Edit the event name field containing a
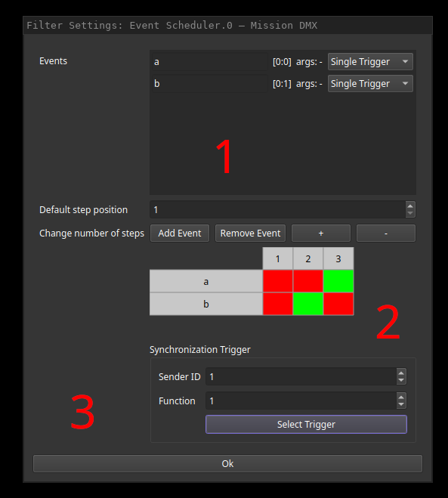The height and width of the screenshot is (498, 448). 209,62
